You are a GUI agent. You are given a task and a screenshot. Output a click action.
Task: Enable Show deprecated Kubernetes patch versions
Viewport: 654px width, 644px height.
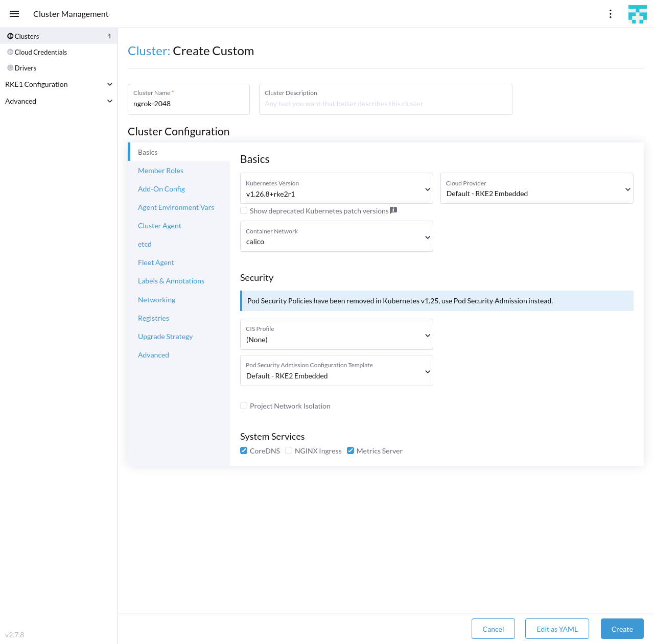244,210
